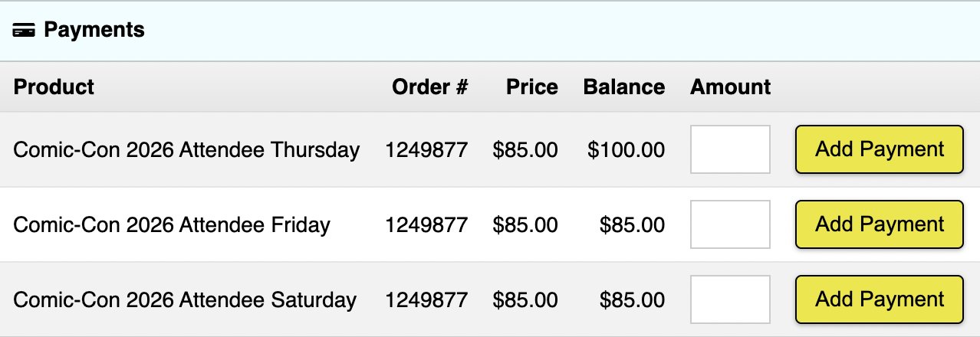Click Add Payment for Attendee Thursday
The width and height of the screenshot is (980, 337).
[879, 149]
